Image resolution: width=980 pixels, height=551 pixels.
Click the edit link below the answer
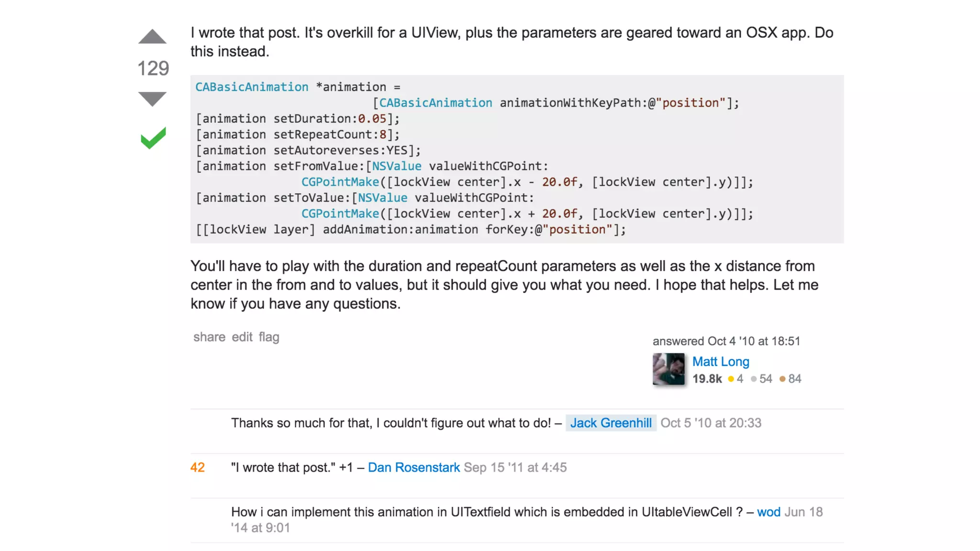(242, 337)
